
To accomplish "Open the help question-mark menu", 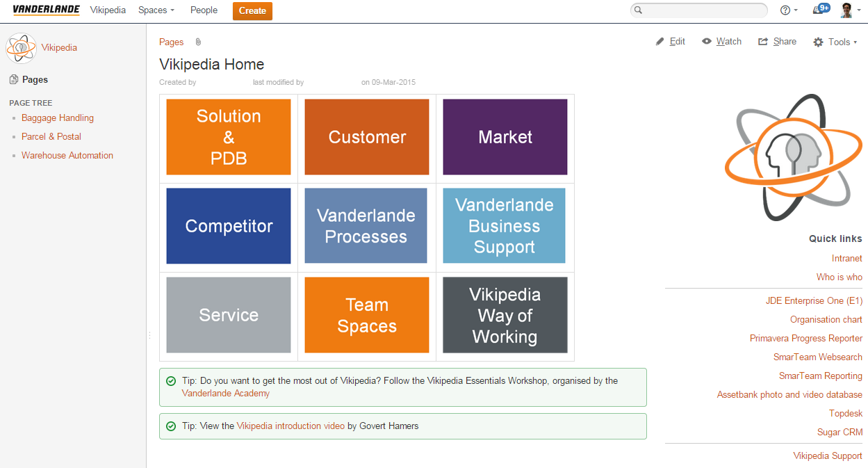I will [789, 10].
